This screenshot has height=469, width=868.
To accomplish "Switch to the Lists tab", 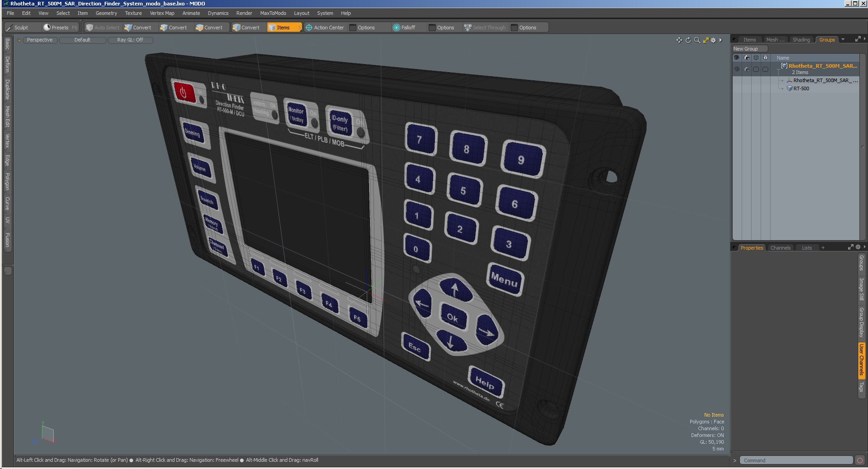I will tap(807, 248).
